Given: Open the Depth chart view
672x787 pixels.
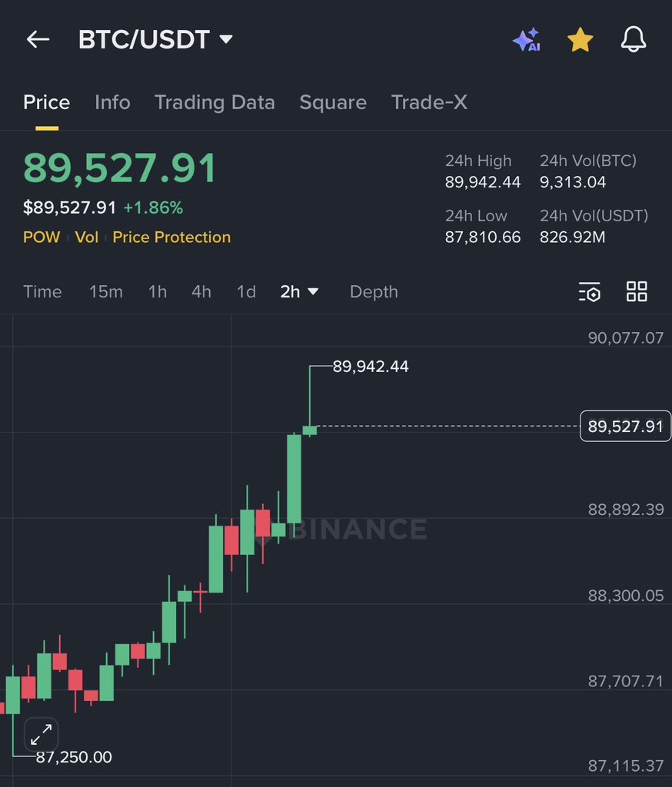Looking at the screenshot, I should [374, 292].
